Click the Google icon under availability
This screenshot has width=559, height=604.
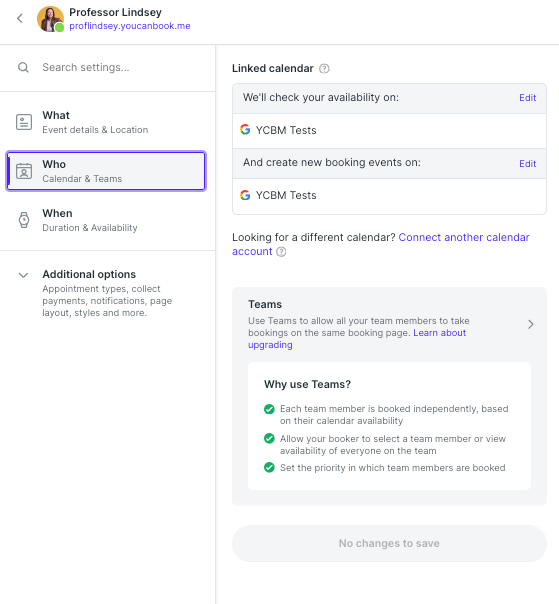[245, 129]
